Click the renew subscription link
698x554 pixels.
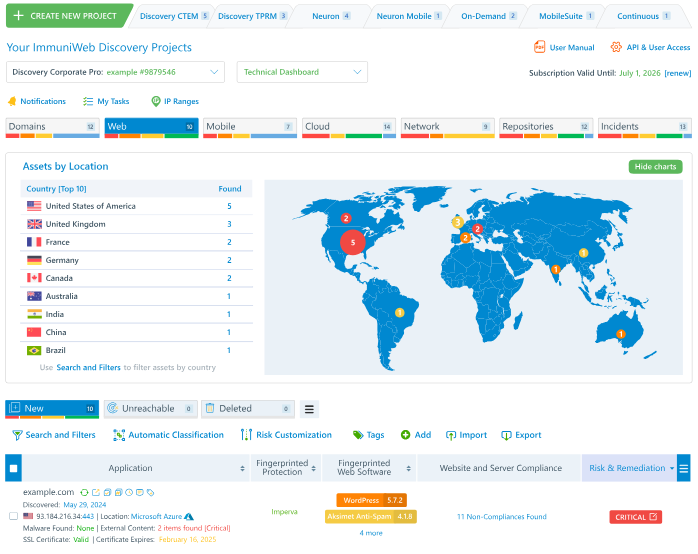678,73
